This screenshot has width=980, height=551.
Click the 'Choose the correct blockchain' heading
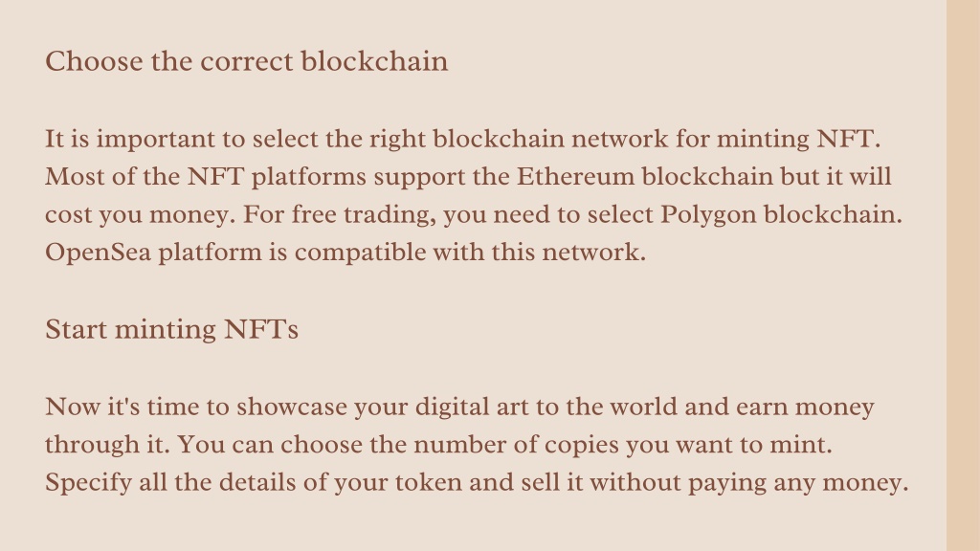tap(246, 61)
